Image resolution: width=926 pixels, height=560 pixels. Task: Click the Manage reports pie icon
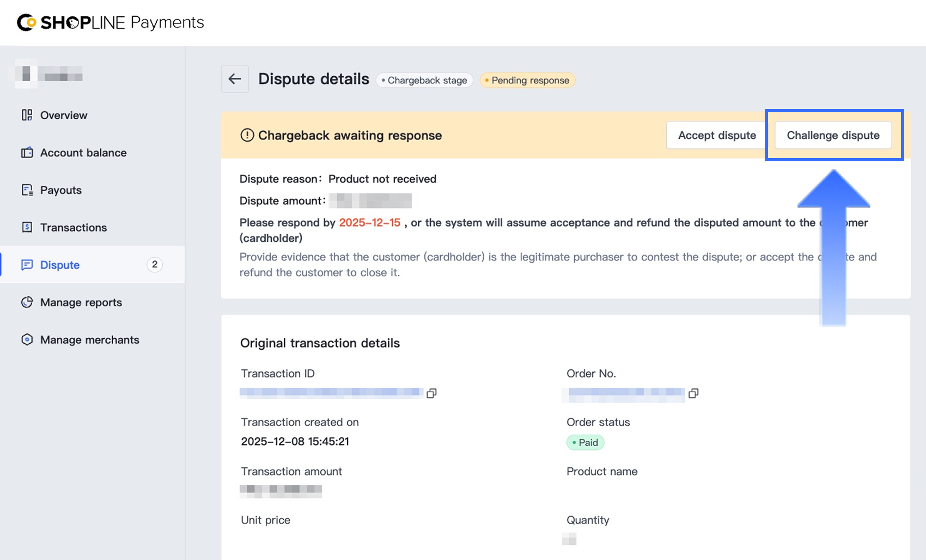tap(27, 302)
